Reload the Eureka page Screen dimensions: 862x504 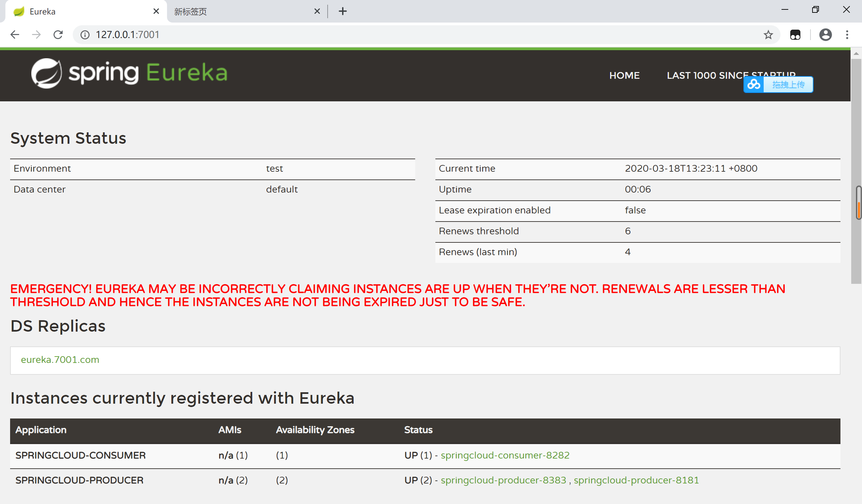(58, 35)
